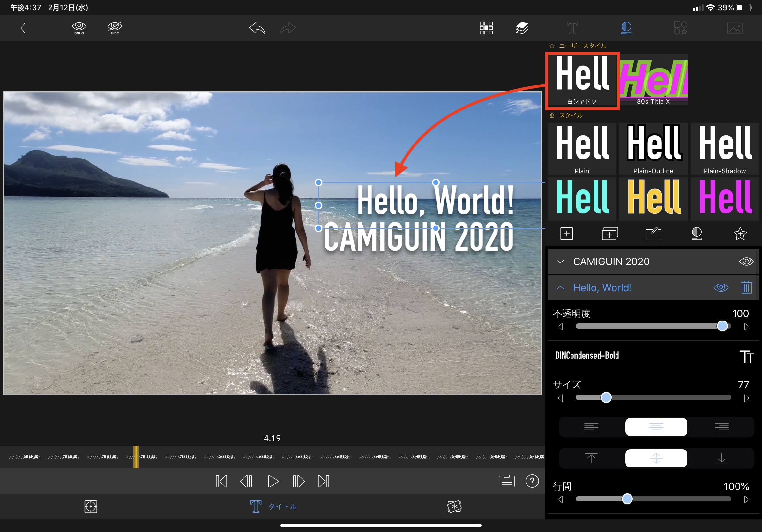The image size is (762, 532).
Task: Switch to the タイトル tab
Action: [273, 506]
